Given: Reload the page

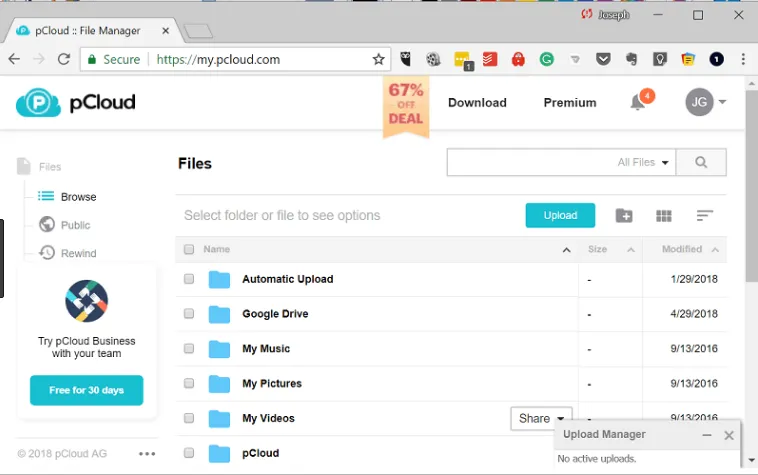Looking at the screenshot, I should tap(64, 59).
